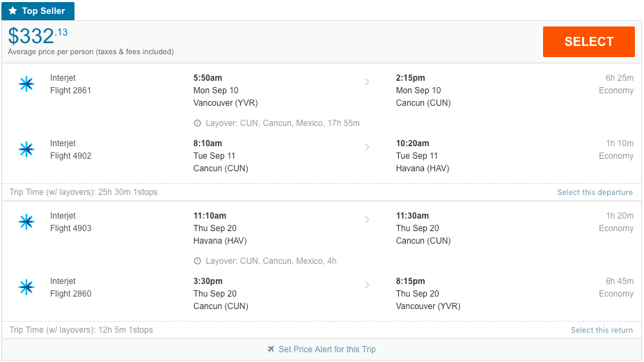Click the 8:10am departure time

coord(208,143)
